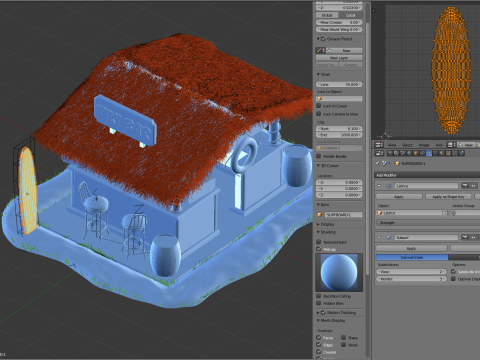Image resolution: width=480 pixels, height=360 pixels.
Task: Collapse the View panel
Action: coord(318,74)
